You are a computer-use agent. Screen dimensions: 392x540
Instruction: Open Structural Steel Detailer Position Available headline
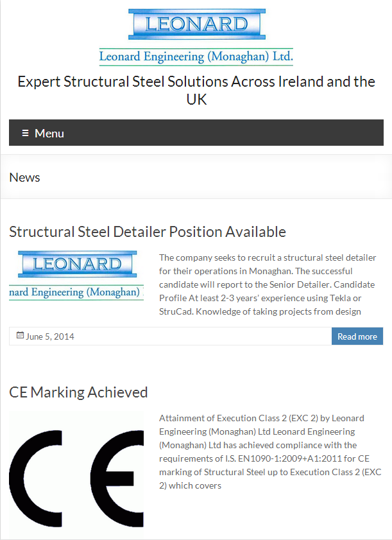pyautogui.click(x=148, y=232)
